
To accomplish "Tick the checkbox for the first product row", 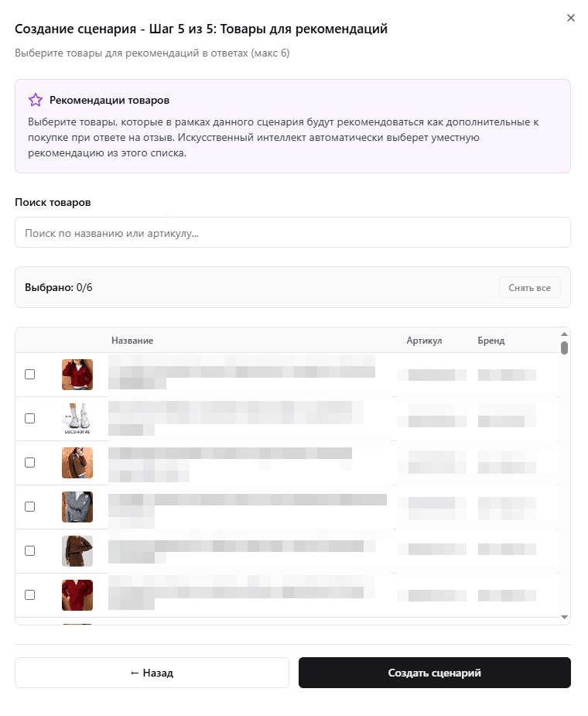I will click(x=30, y=374).
